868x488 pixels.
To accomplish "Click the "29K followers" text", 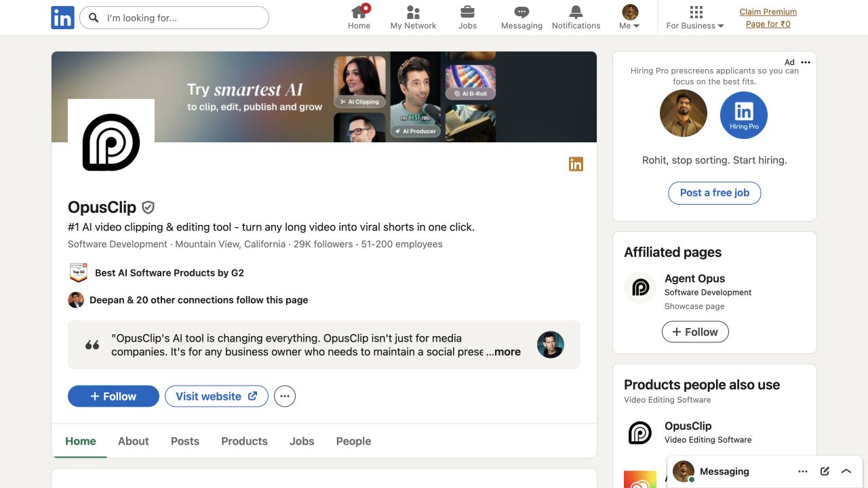I will point(323,244).
